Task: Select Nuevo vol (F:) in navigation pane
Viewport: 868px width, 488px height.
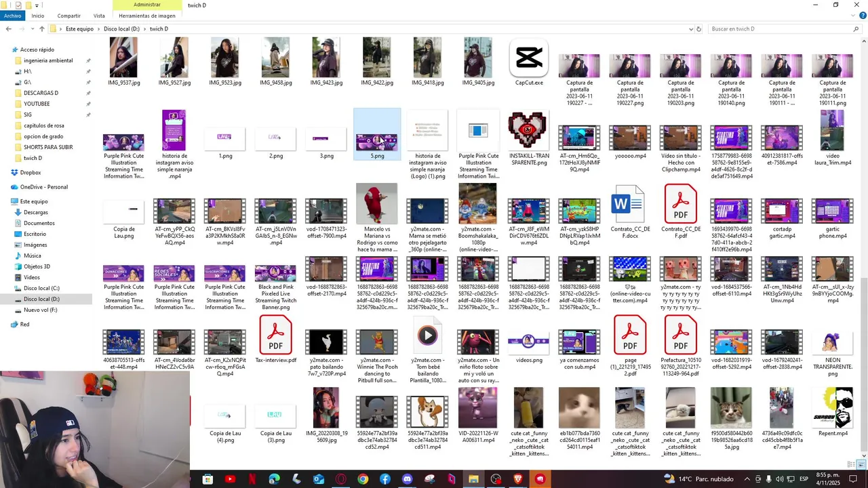Action: (40, 310)
